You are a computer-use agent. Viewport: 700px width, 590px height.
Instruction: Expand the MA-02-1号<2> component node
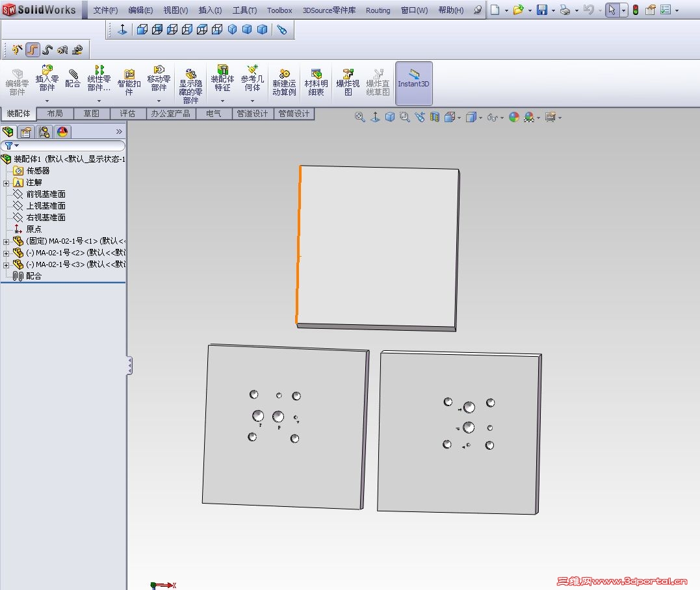pos(6,253)
